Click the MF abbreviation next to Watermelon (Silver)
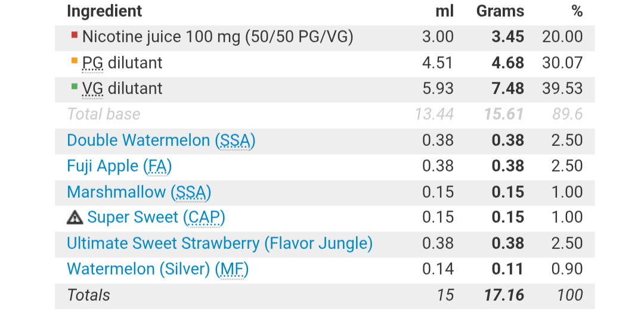The image size is (644, 324). 232,269
